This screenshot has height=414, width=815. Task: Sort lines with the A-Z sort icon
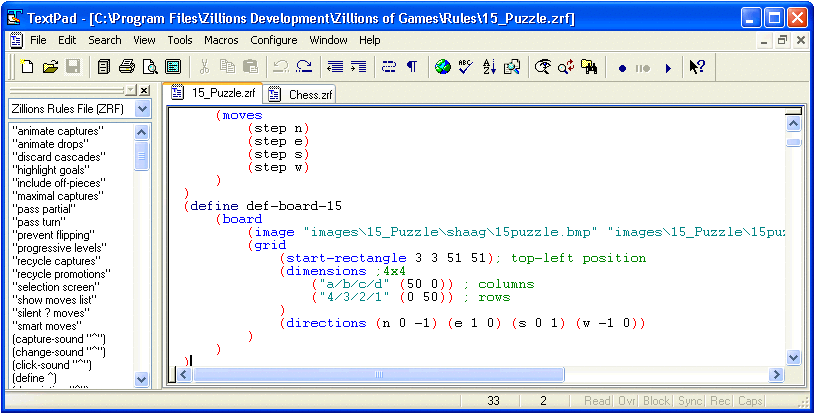pyautogui.click(x=489, y=67)
